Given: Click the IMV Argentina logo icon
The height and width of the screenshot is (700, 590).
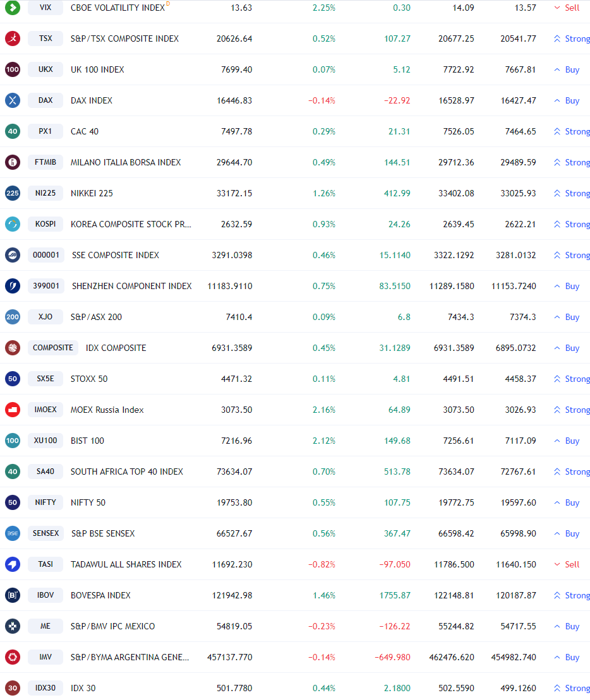Looking at the screenshot, I should (x=13, y=657).
